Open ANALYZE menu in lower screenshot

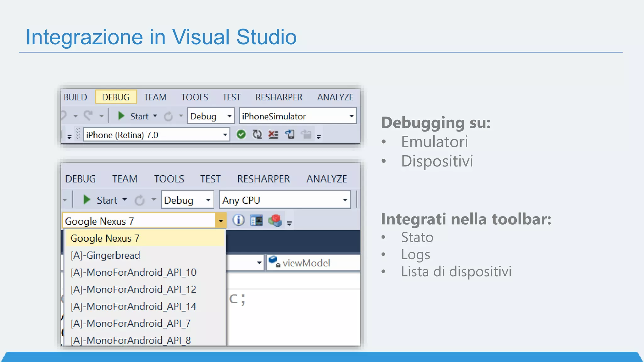327,179
